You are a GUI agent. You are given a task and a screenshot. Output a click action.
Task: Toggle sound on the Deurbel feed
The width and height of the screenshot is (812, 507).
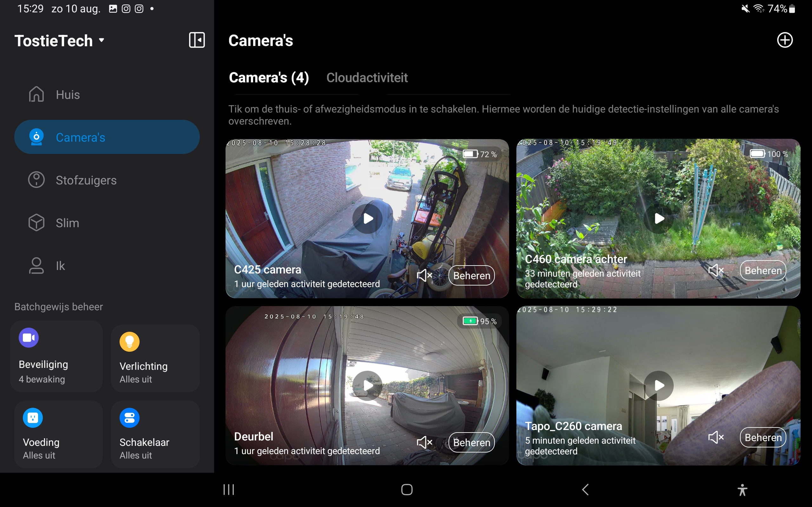click(424, 442)
